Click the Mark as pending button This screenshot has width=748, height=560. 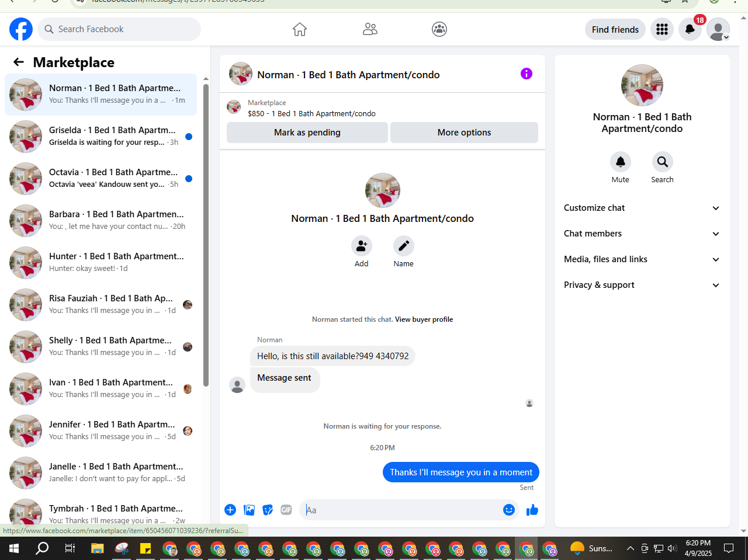pyautogui.click(x=307, y=133)
